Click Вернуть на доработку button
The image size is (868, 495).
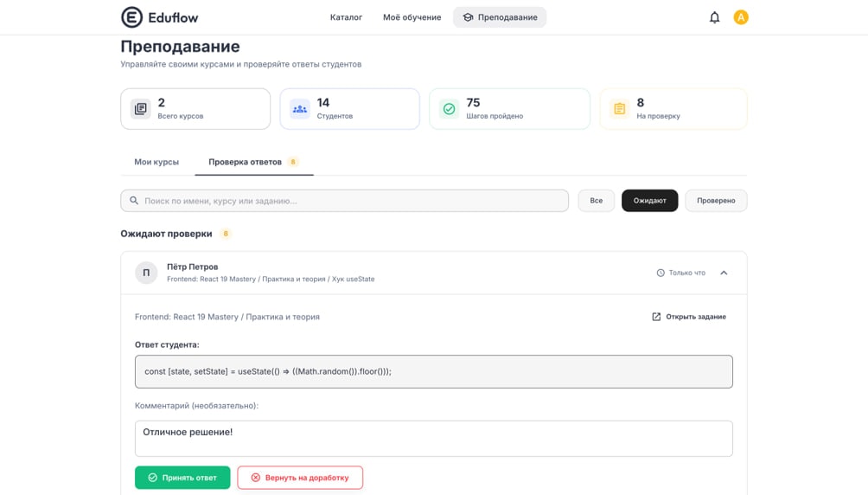(x=300, y=478)
